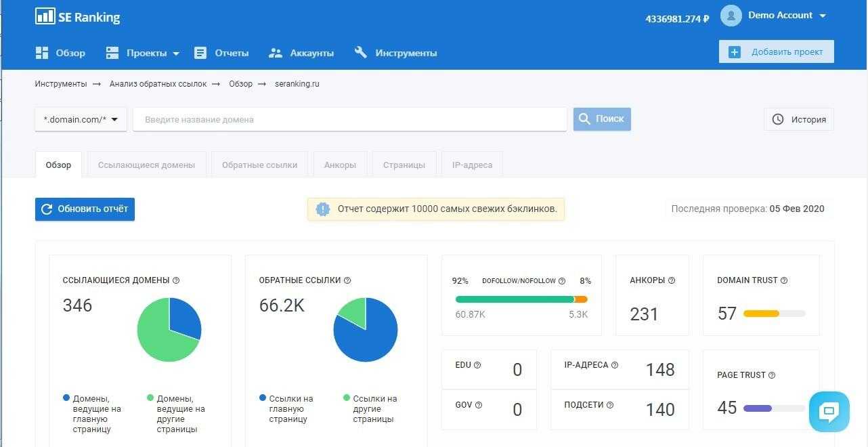Screen dimensions: 868x447
Task: Click the SE Ranking logo icon
Action: click(45, 17)
